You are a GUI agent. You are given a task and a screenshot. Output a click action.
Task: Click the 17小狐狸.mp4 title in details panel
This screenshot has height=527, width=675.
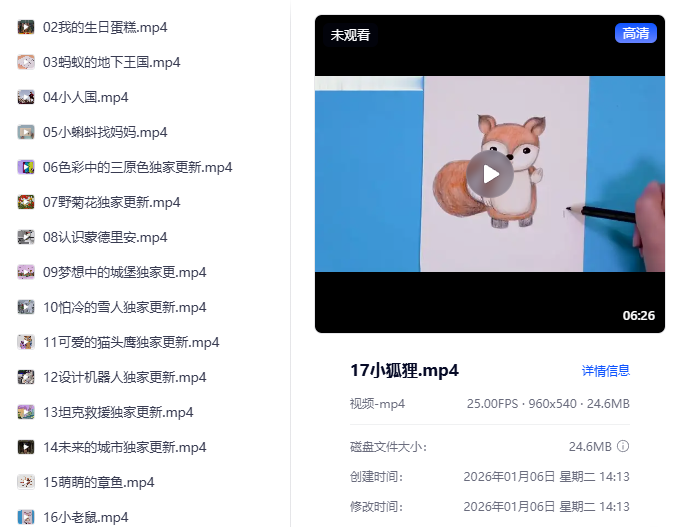click(404, 370)
